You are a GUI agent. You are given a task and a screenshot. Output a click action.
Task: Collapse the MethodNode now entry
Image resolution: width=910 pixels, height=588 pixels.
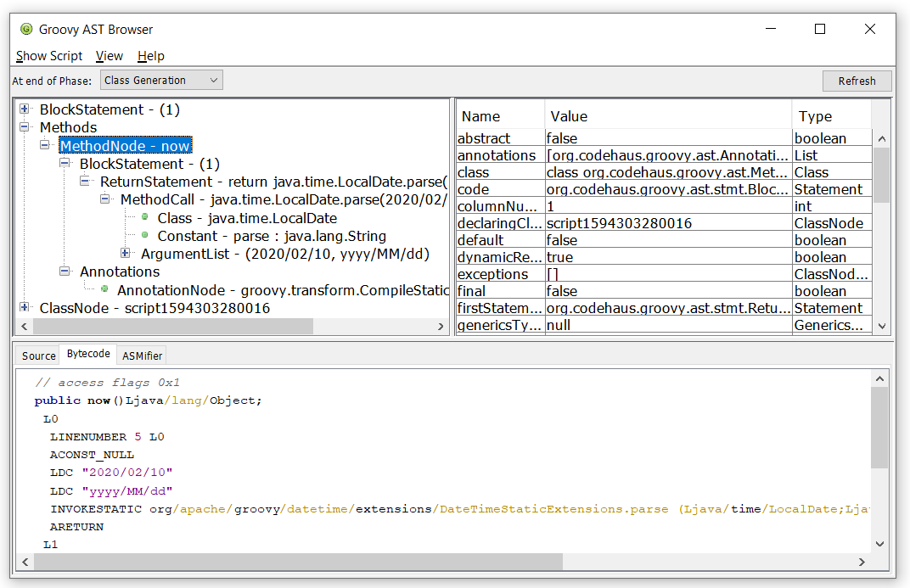44,145
